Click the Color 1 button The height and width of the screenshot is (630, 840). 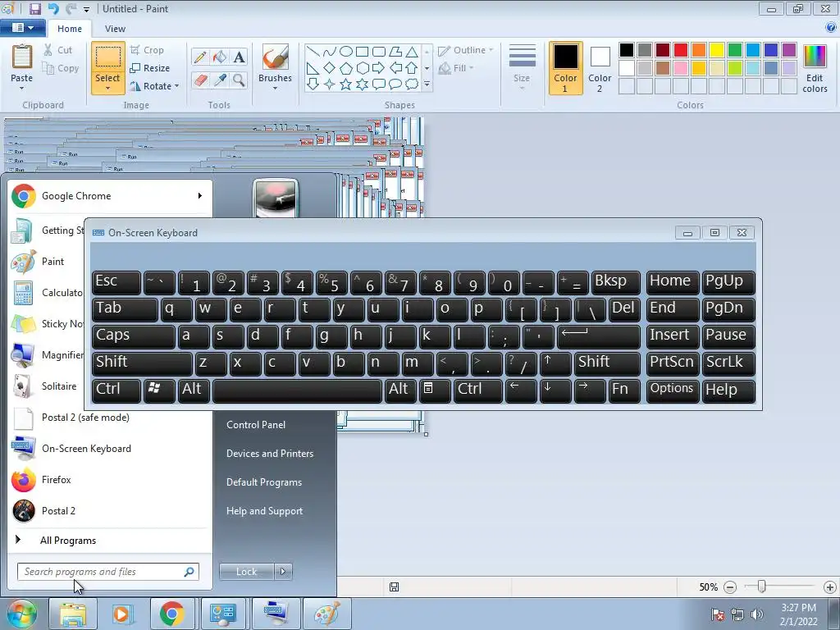coord(566,68)
